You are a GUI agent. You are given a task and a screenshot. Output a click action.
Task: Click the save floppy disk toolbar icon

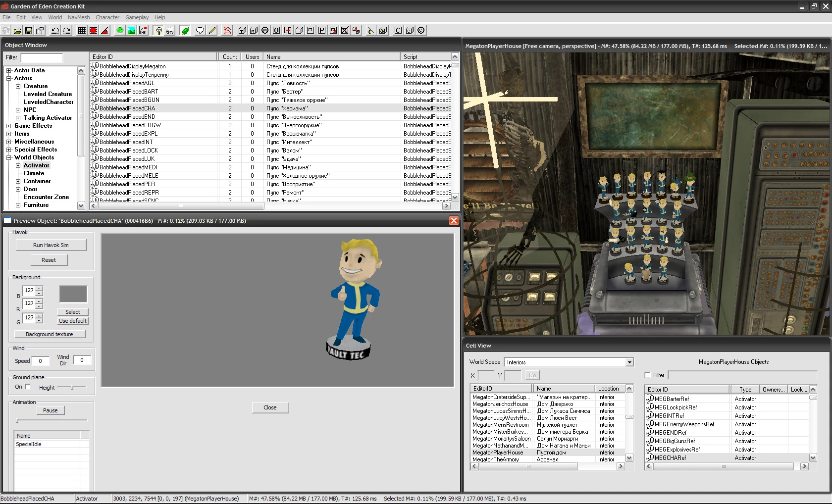(x=29, y=31)
